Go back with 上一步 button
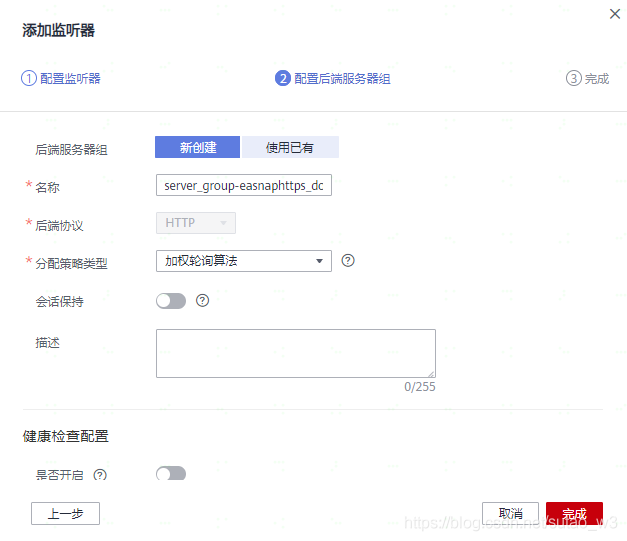 (x=65, y=513)
